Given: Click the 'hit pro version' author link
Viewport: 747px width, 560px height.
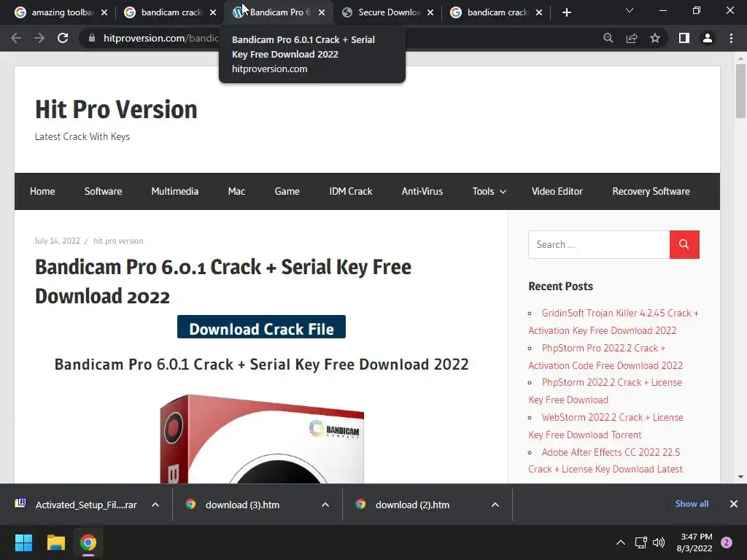Looking at the screenshot, I should [x=118, y=241].
